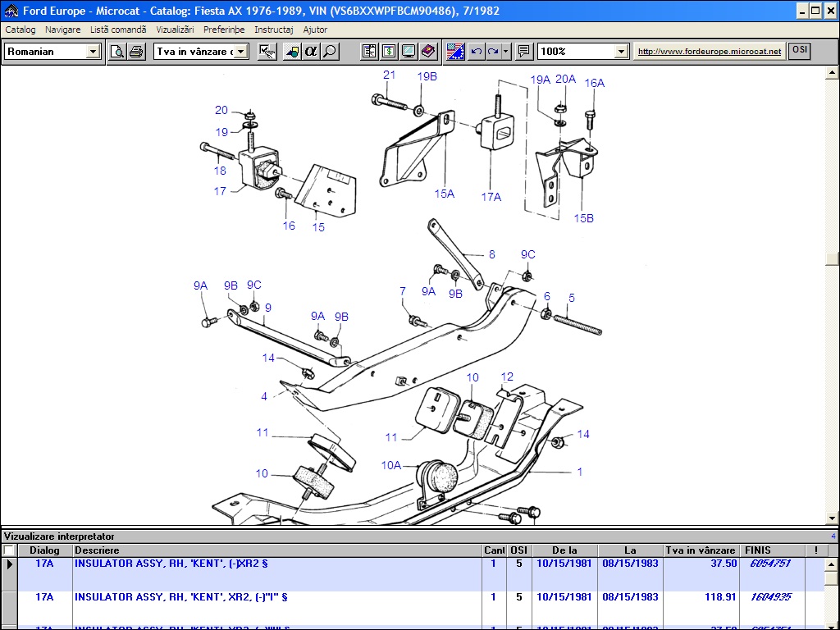Toggle the select-all checkbox in table header
This screenshot has height=630, width=840.
pyautogui.click(x=9, y=550)
